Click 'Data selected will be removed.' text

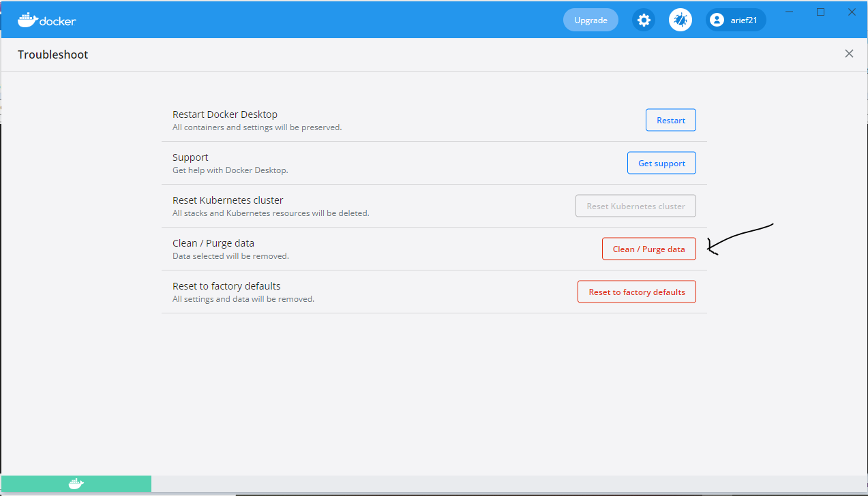(230, 256)
